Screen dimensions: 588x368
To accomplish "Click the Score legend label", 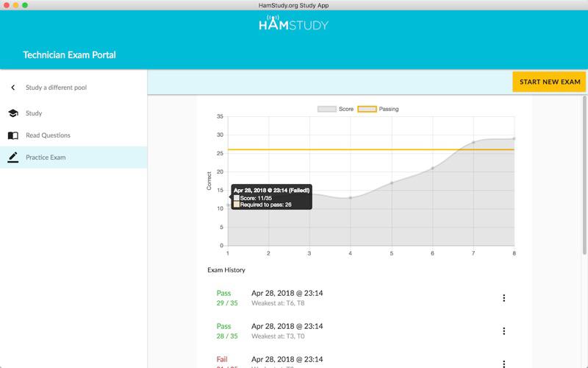I will (346, 109).
